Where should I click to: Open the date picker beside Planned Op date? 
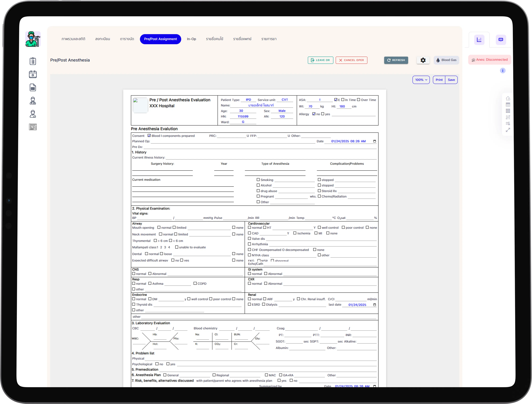(x=375, y=141)
